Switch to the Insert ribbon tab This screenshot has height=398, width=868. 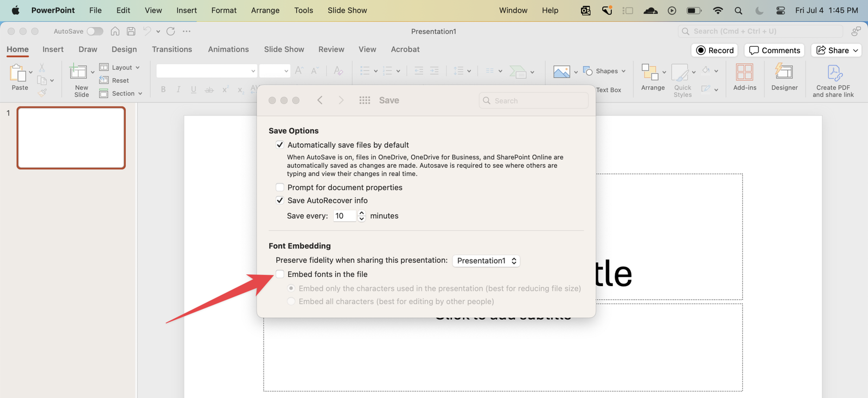tap(53, 49)
